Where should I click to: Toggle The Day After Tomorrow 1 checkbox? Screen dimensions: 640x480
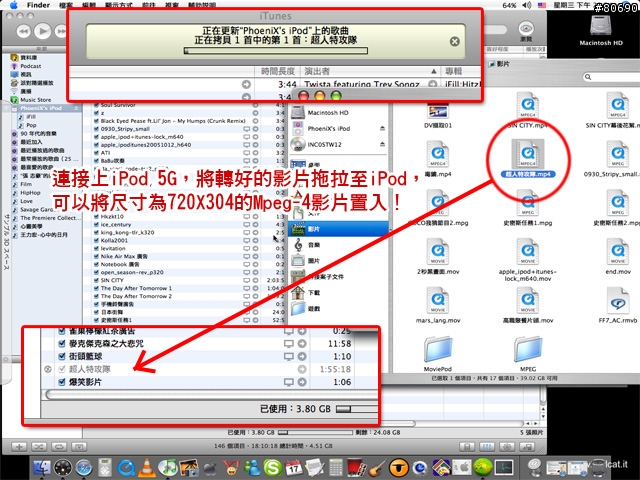[96, 288]
